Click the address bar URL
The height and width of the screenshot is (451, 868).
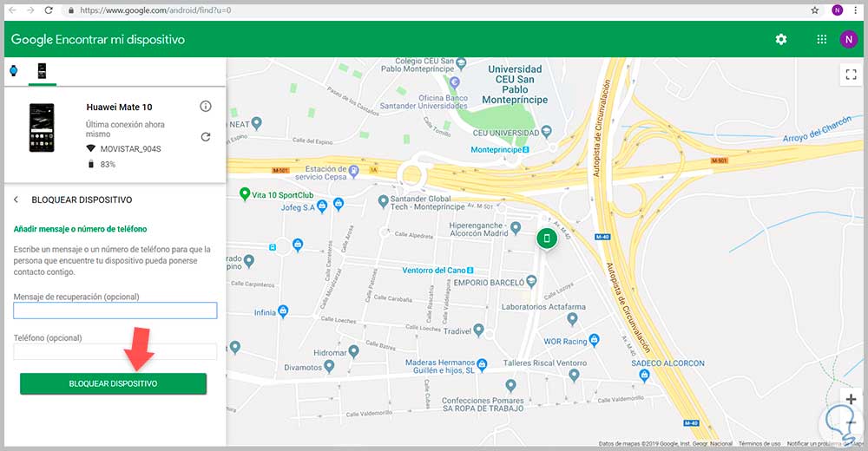tap(155, 10)
